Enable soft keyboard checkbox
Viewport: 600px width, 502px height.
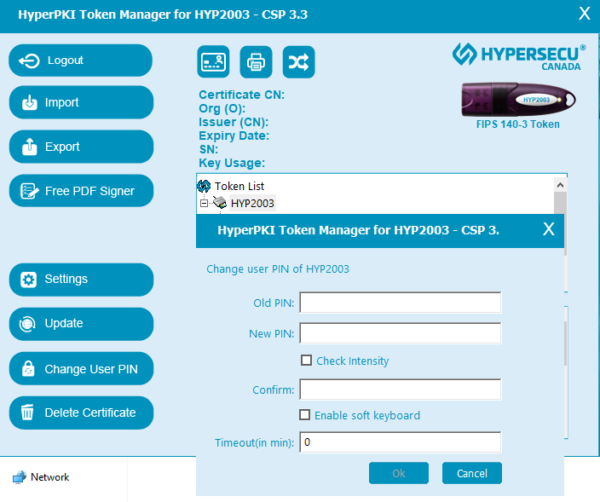click(x=305, y=415)
